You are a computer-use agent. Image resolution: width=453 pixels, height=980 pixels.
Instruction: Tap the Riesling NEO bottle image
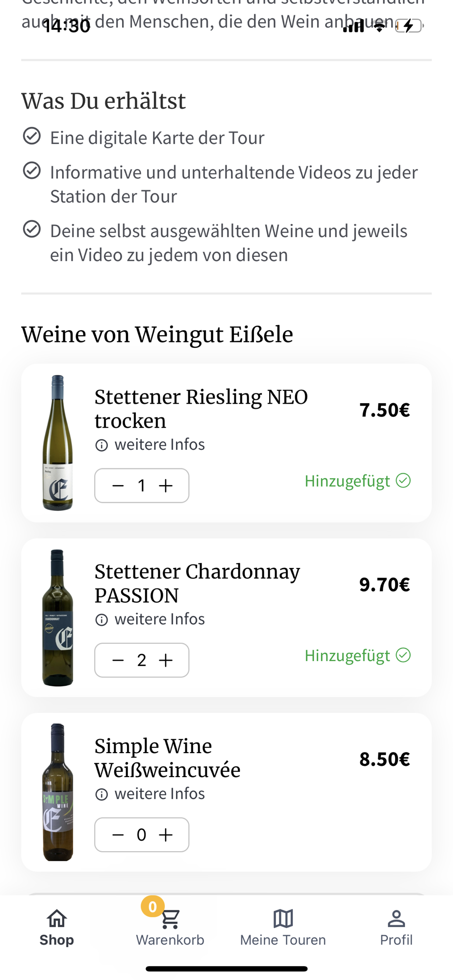[x=58, y=443]
